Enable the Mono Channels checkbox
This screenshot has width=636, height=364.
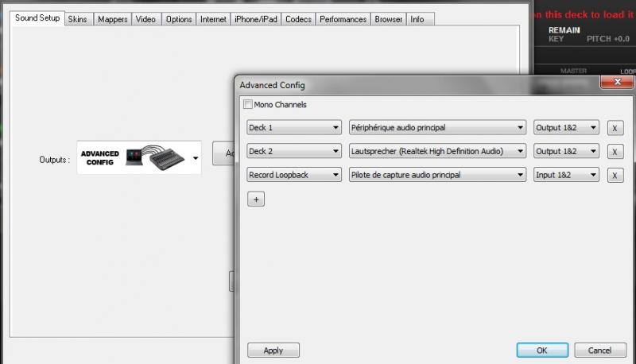tap(248, 104)
